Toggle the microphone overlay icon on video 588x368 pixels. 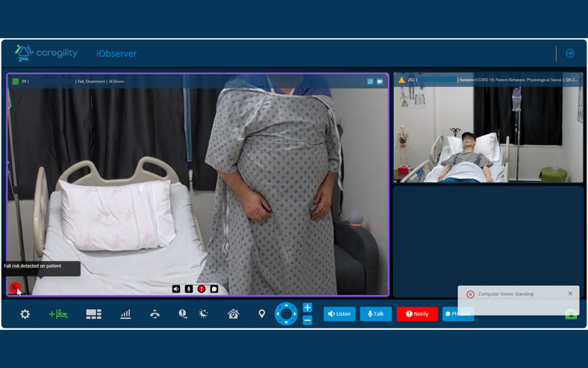(x=188, y=289)
